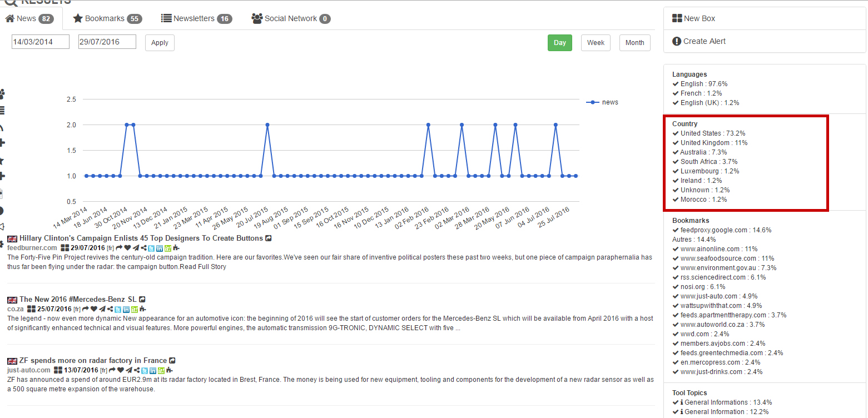Toggle the Ireland country filter
Image resolution: width=868 pixels, height=418 pixels.
click(697, 181)
